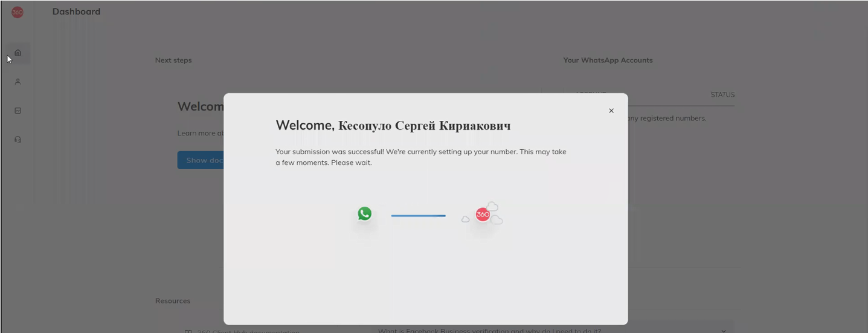Click the STATUS column header

(722, 95)
